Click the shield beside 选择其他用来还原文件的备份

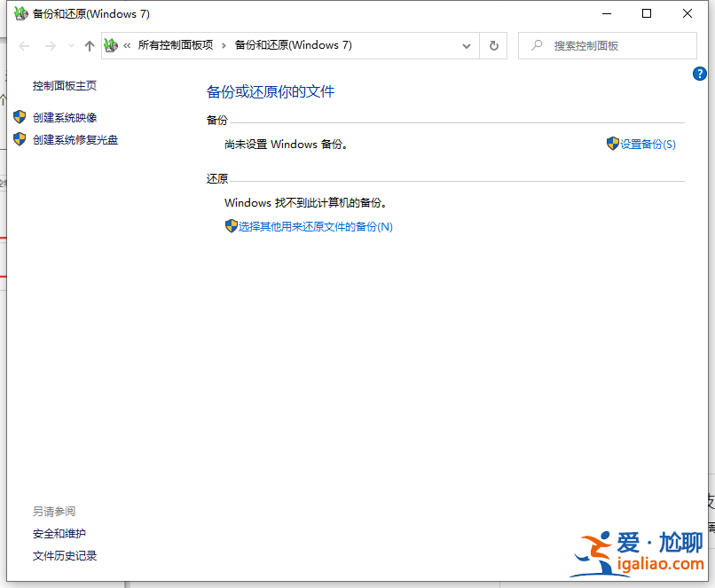click(x=232, y=225)
